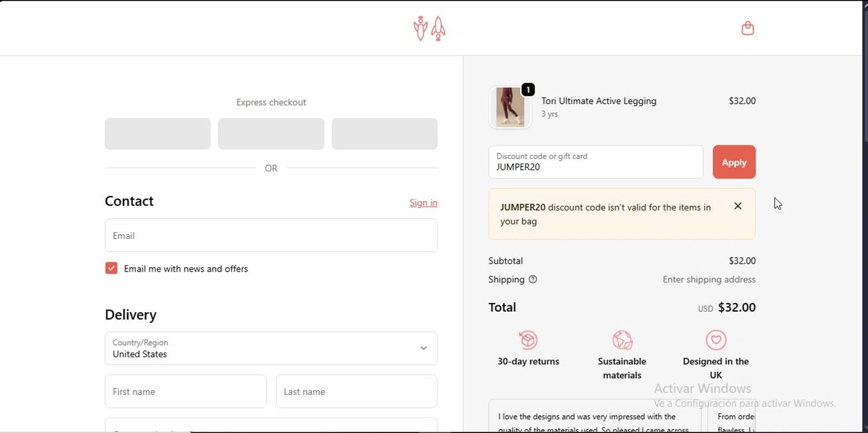This screenshot has height=433, width=868.
Task: Click the Apply discount button
Action: tap(734, 162)
